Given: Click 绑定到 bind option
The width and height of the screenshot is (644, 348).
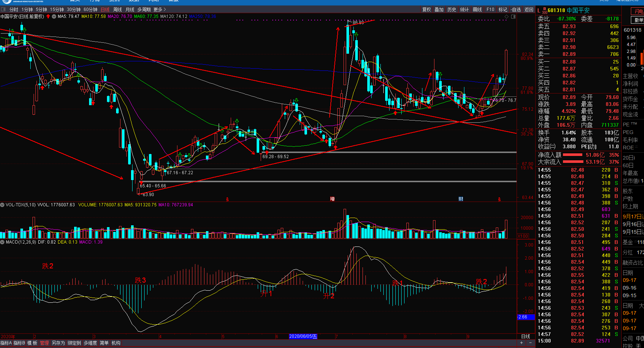Looking at the screenshot, I should tap(74, 343).
